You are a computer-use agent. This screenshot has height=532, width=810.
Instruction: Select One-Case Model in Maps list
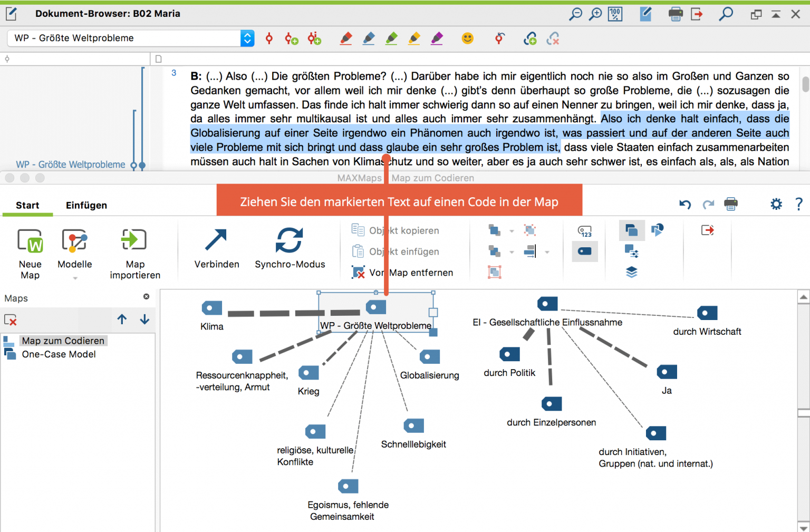(x=59, y=354)
